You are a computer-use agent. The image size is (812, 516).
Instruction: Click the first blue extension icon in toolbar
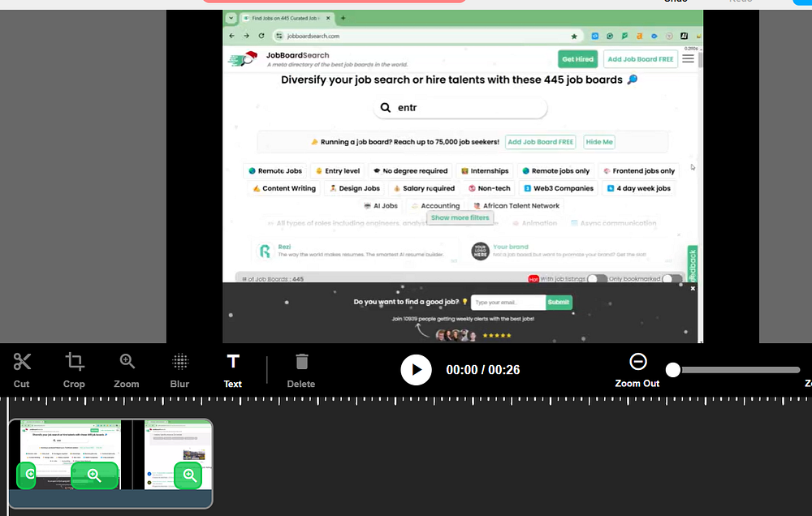(595, 37)
